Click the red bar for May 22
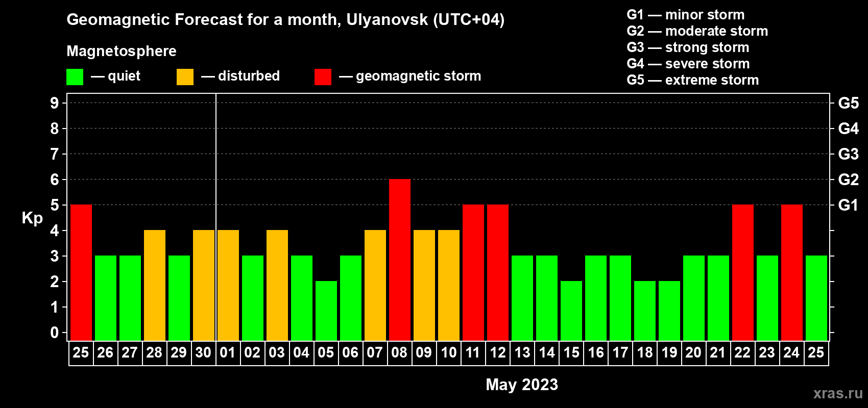The width and height of the screenshot is (868, 408). (x=743, y=273)
